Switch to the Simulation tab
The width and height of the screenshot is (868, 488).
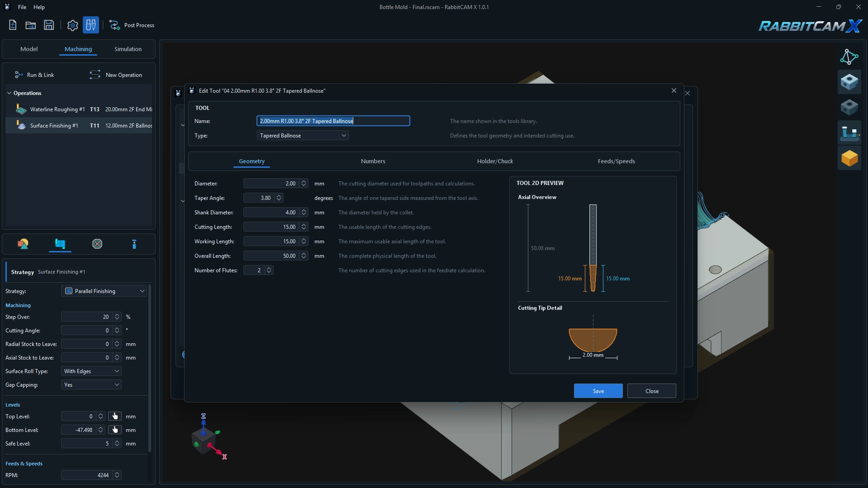(x=128, y=49)
